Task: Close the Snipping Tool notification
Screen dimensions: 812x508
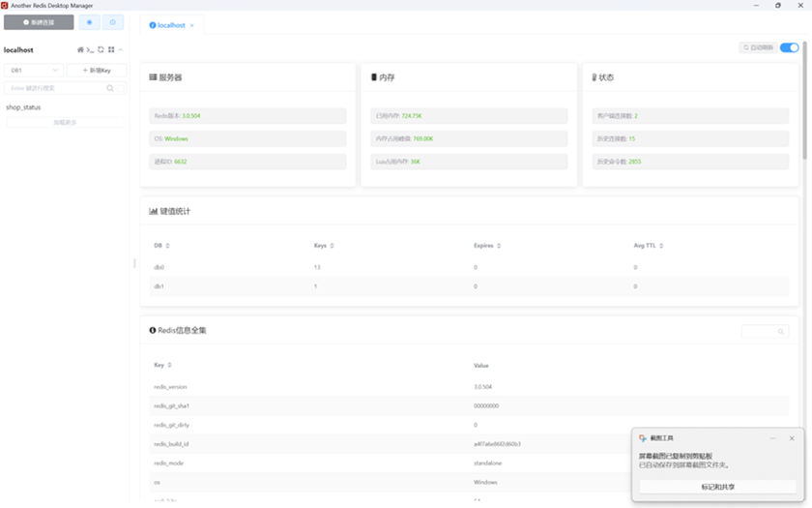Action: tap(792, 438)
